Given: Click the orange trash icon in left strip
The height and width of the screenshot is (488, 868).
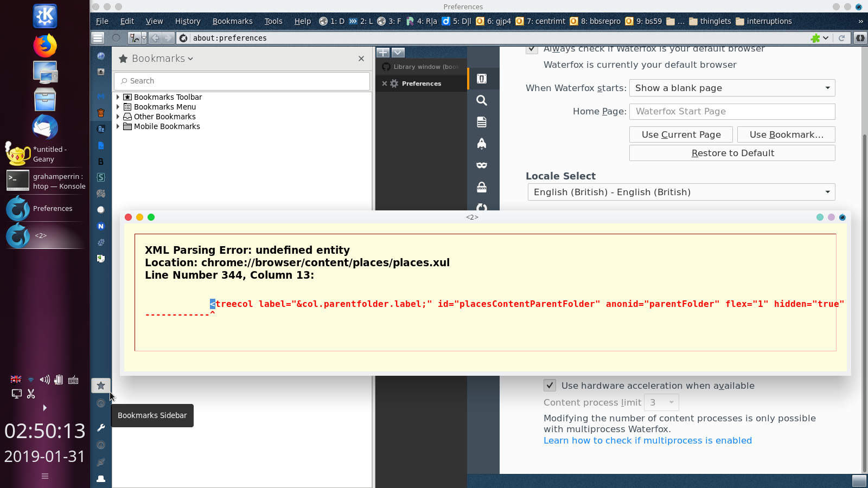Looking at the screenshot, I should click(x=101, y=113).
